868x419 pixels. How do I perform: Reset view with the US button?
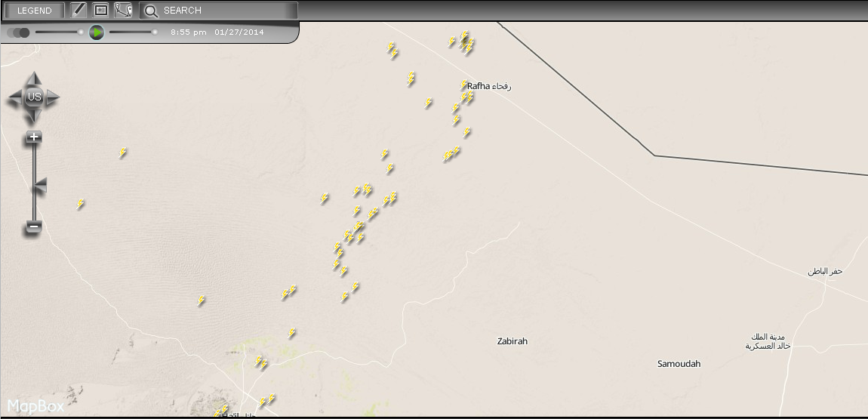pyautogui.click(x=34, y=97)
